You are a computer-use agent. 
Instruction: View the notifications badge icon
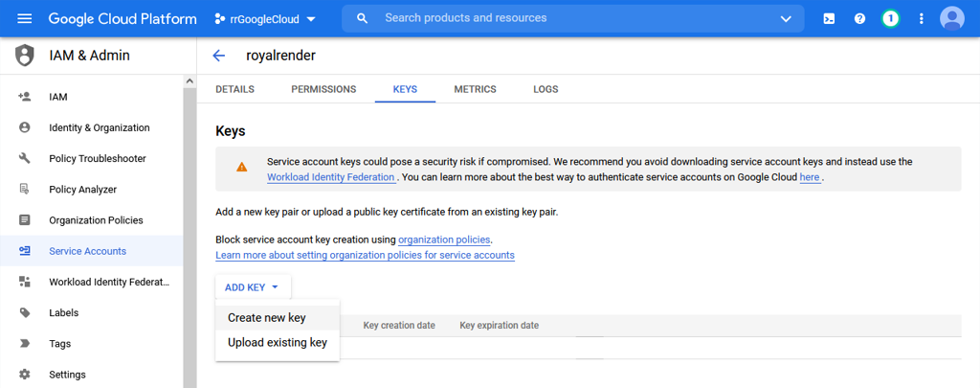(890, 19)
